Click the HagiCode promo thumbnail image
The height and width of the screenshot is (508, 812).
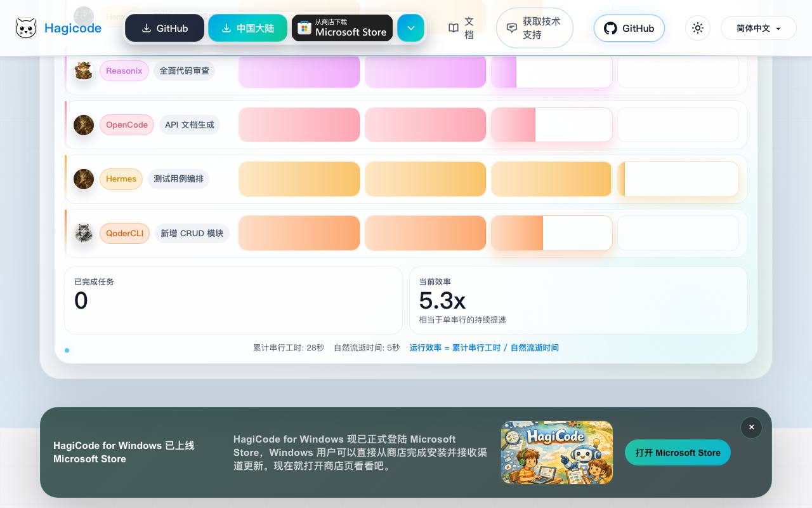tap(557, 452)
